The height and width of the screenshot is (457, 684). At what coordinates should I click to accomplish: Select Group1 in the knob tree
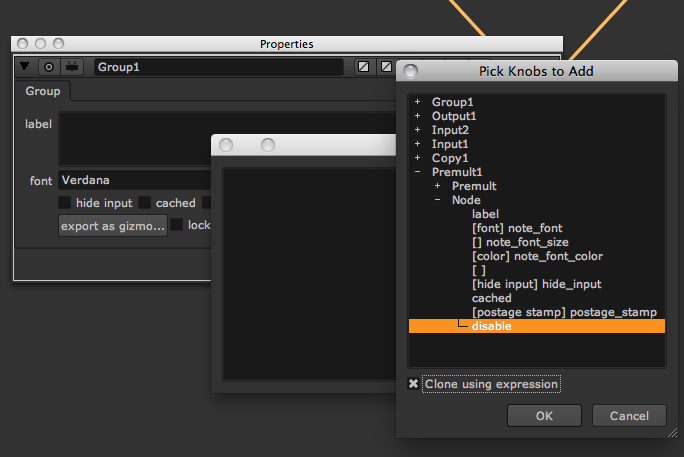click(x=452, y=102)
